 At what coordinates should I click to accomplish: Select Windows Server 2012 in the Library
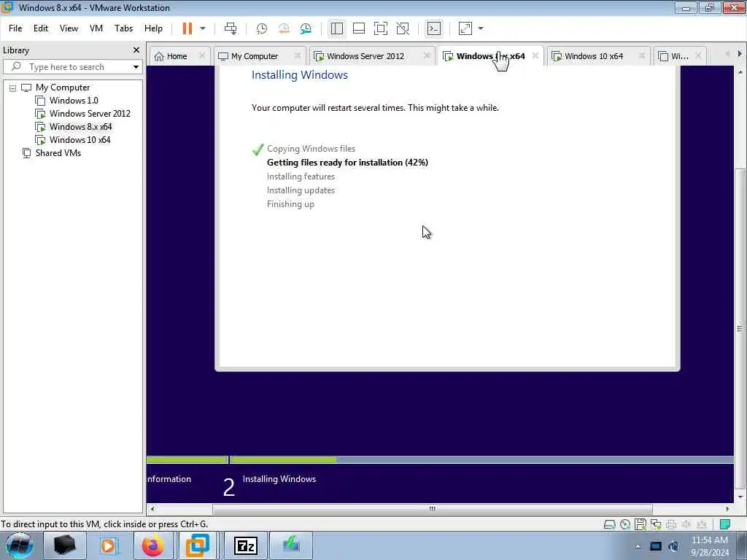point(90,114)
